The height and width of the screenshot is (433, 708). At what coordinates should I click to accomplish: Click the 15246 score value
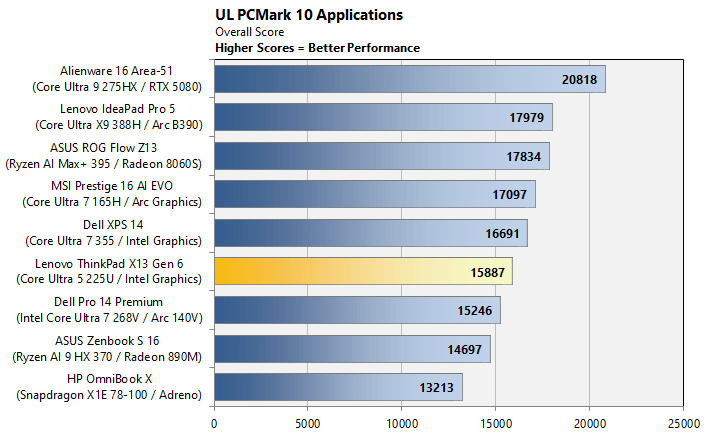[x=475, y=311]
